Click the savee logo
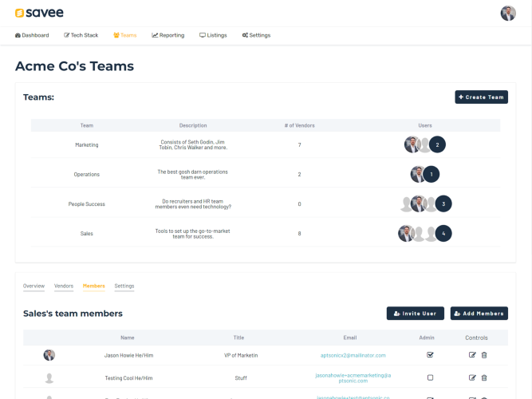Screen dimensions: 532x399 click(39, 13)
